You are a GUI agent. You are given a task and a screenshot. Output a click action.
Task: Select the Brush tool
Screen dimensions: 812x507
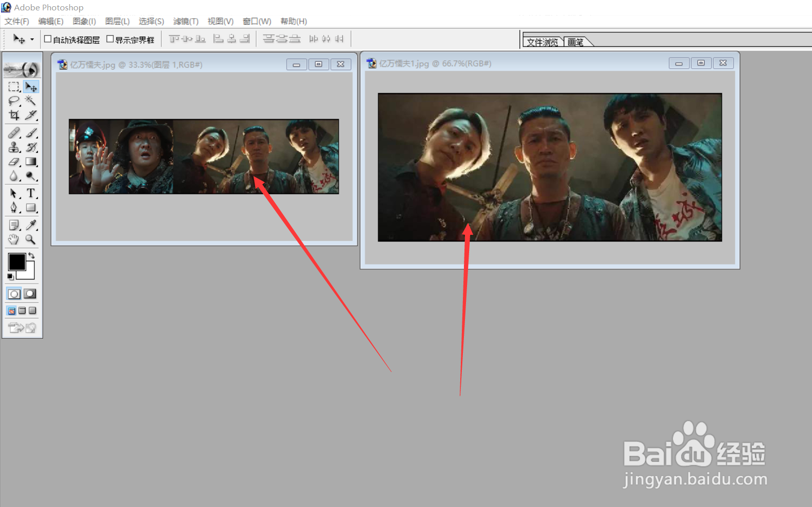pos(31,133)
